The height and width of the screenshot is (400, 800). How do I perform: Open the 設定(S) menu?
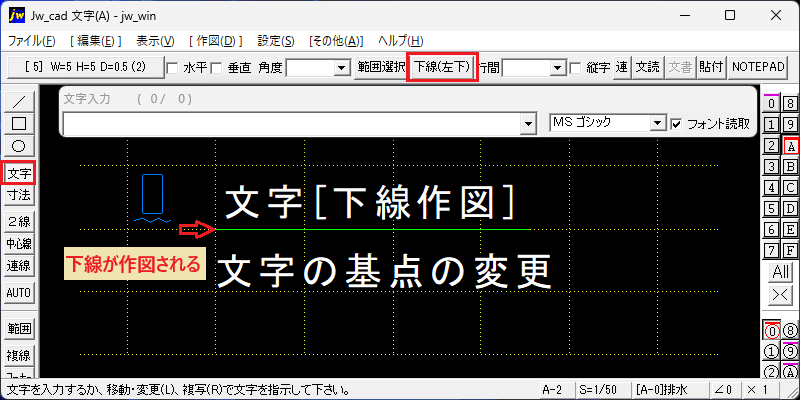click(276, 41)
